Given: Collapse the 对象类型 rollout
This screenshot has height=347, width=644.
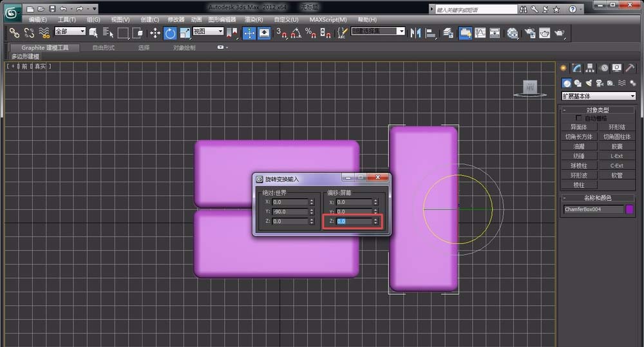Looking at the screenshot, I should click(597, 110).
